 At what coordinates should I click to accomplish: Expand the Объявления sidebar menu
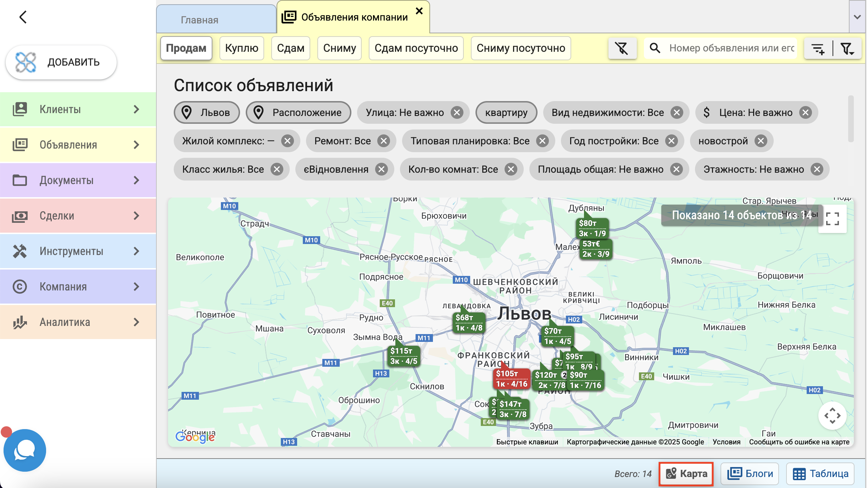(78, 145)
